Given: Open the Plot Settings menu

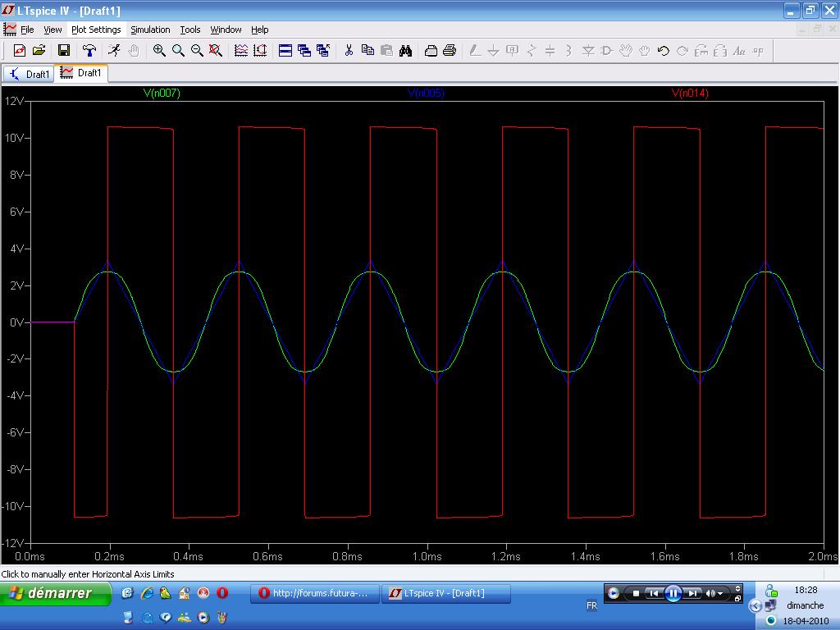Looking at the screenshot, I should (96, 30).
